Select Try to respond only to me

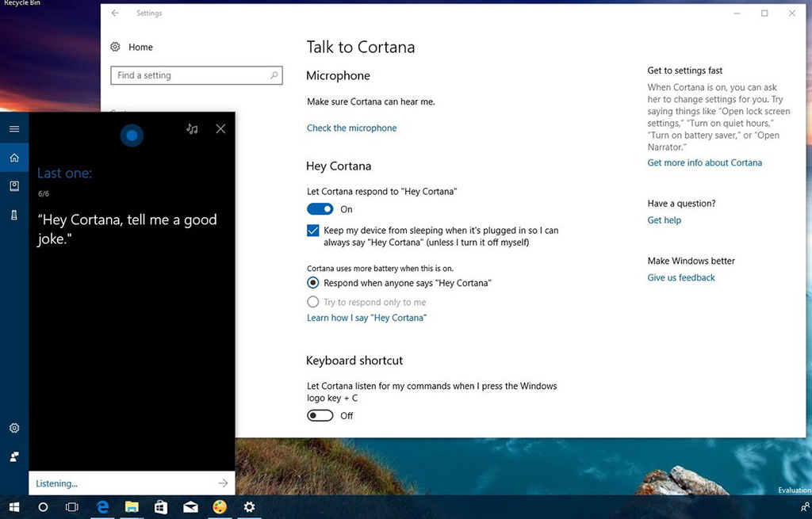click(312, 302)
